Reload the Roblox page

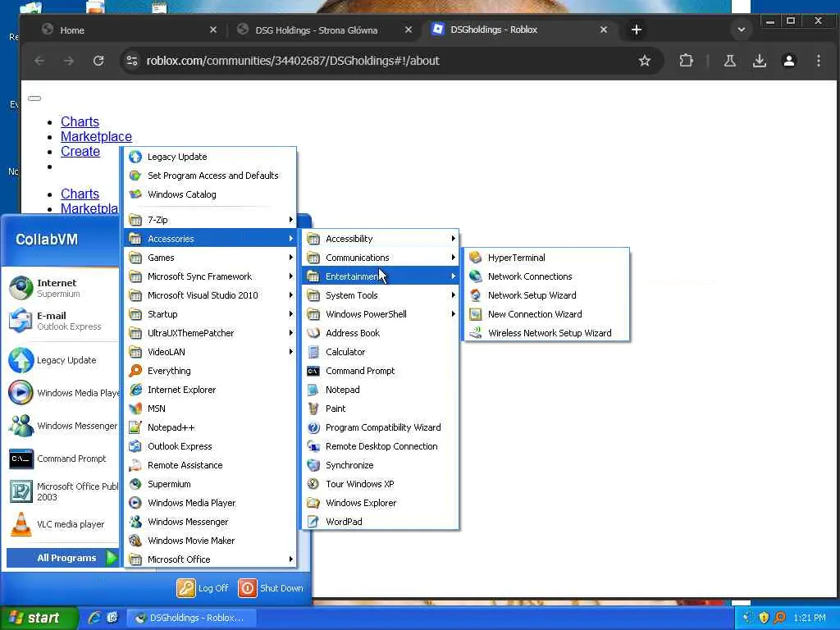(x=98, y=61)
